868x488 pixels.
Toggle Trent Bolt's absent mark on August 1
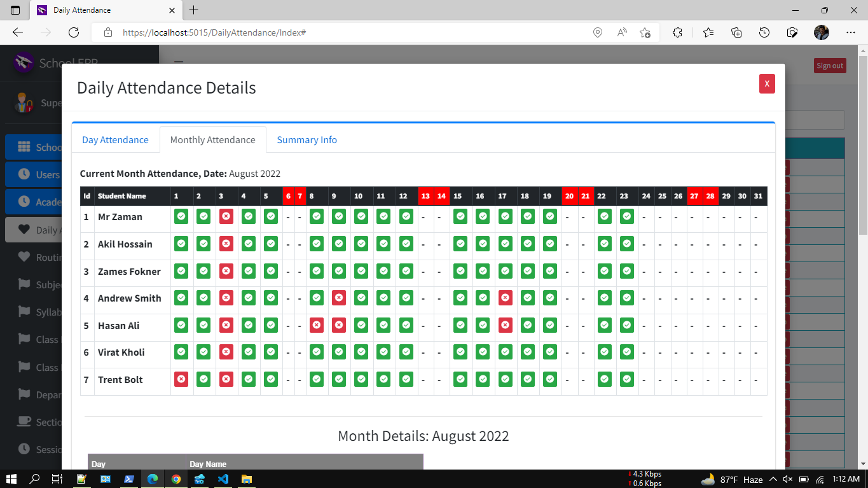point(181,379)
